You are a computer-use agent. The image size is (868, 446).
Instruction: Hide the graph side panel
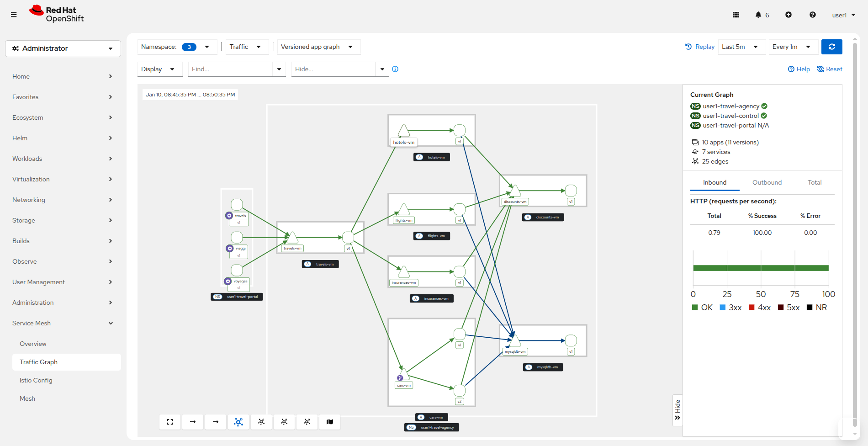coord(677,410)
